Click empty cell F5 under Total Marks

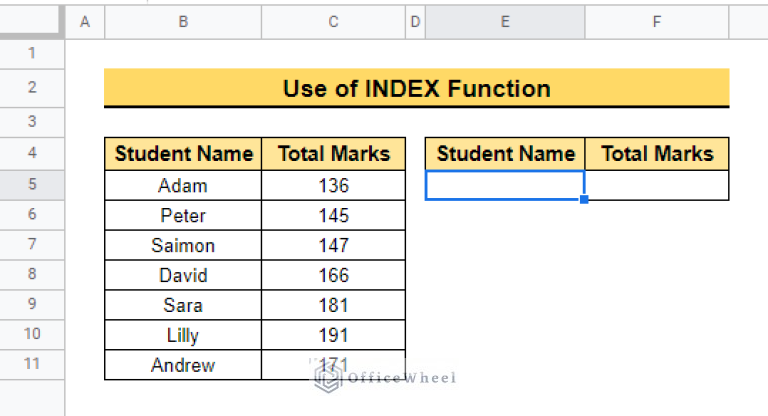tap(657, 185)
